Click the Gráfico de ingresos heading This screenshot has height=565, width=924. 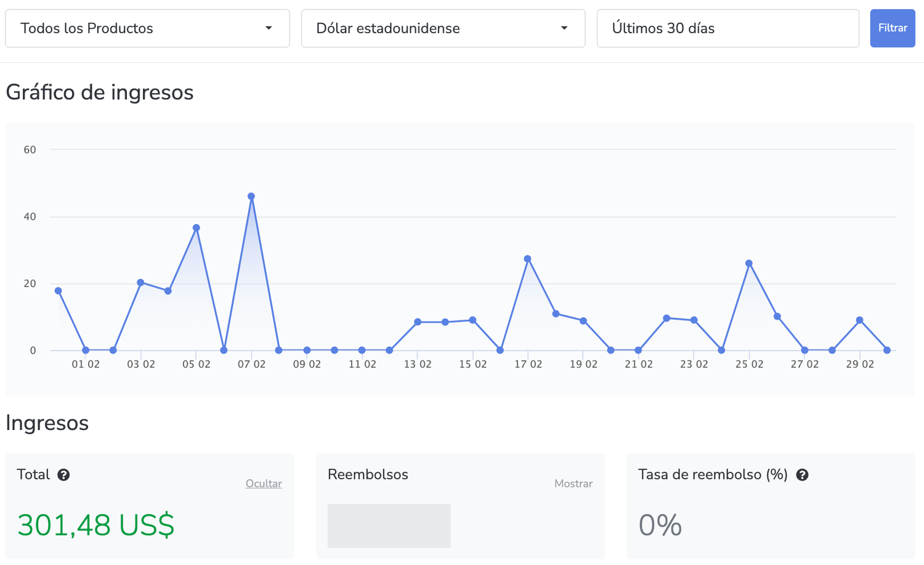100,92
